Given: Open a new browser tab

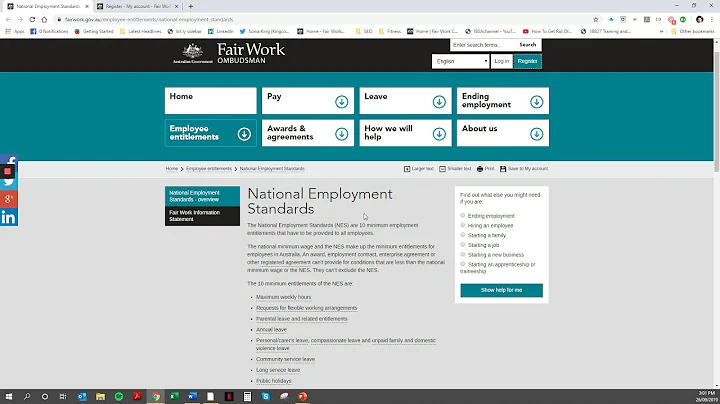Looking at the screenshot, I should click(191, 6).
